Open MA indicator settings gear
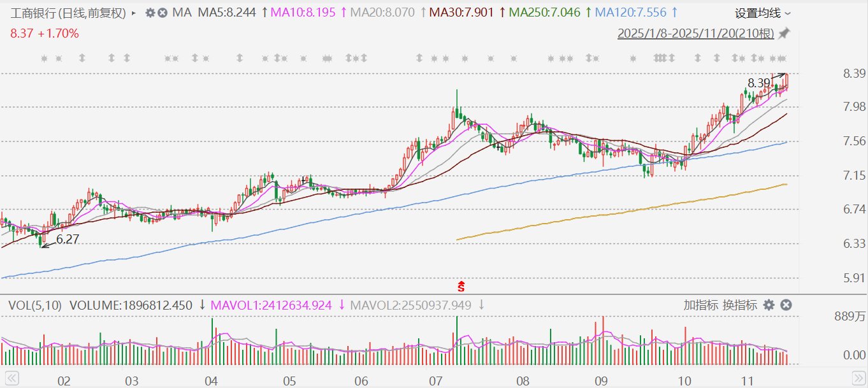868x388 pixels. click(150, 13)
